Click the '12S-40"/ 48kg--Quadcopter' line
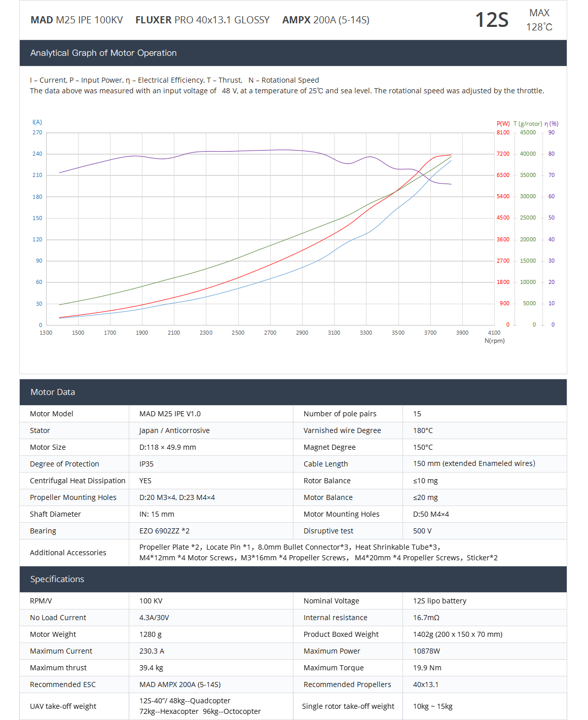 tap(185, 701)
